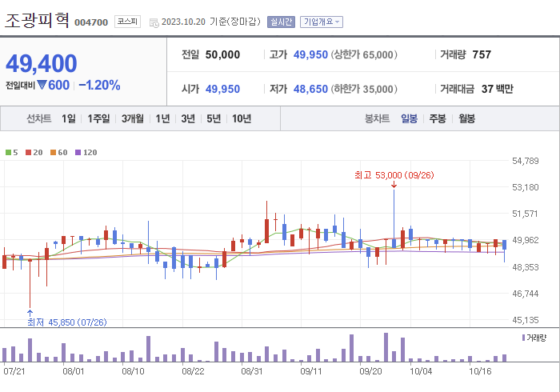The height and width of the screenshot is (392, 560).
Task: Switch to 월봉 monthly candle chart
Action: (466, 118)
